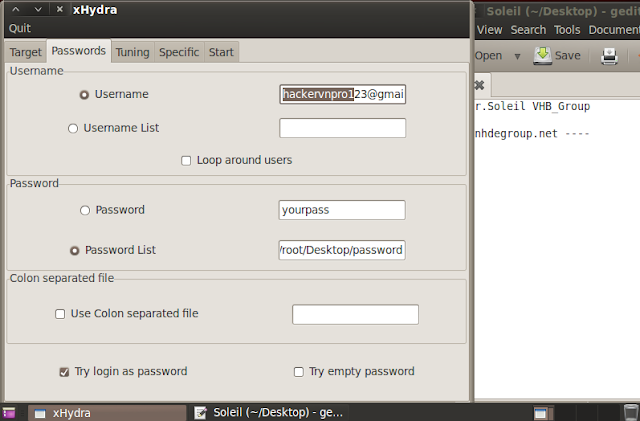This screenshot has width=640, height=421.
Task: Select the single Password radio button
Action: point(85,210)
